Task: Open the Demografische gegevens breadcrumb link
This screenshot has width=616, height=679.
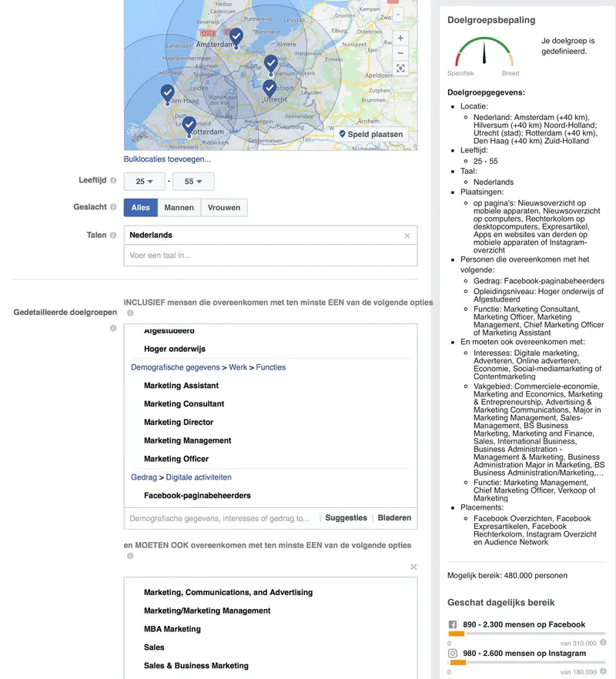Action: pos(176,367)
